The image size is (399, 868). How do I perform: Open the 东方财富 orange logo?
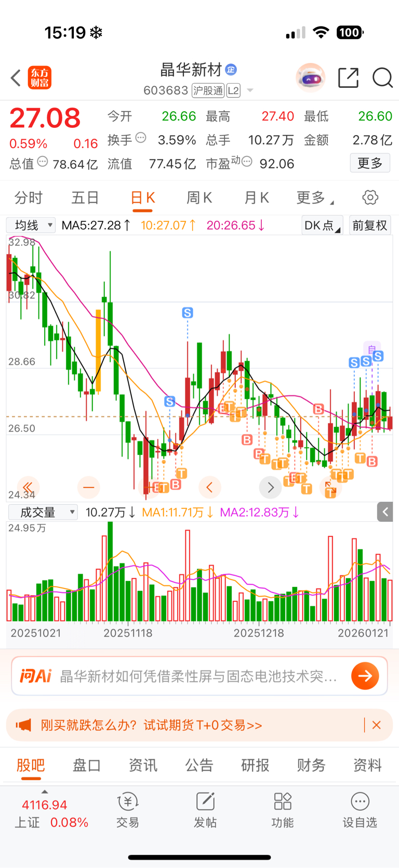39,78
